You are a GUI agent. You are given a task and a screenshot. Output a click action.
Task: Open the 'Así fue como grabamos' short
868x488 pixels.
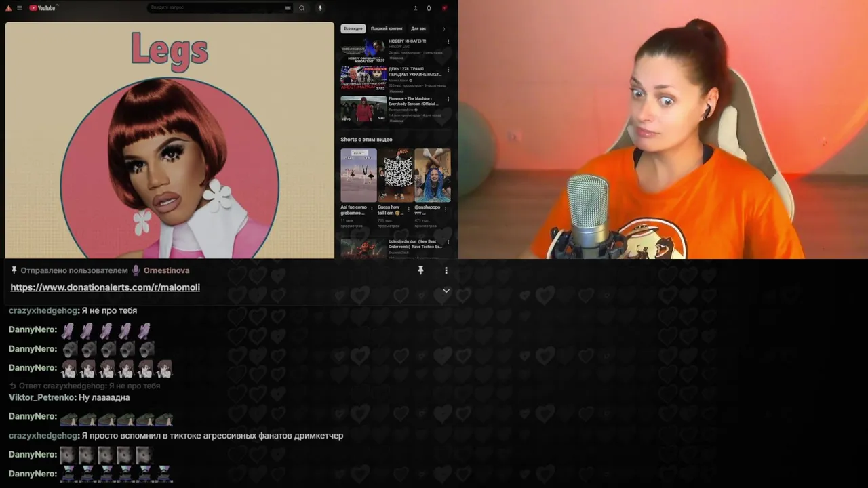click(358, 176)
